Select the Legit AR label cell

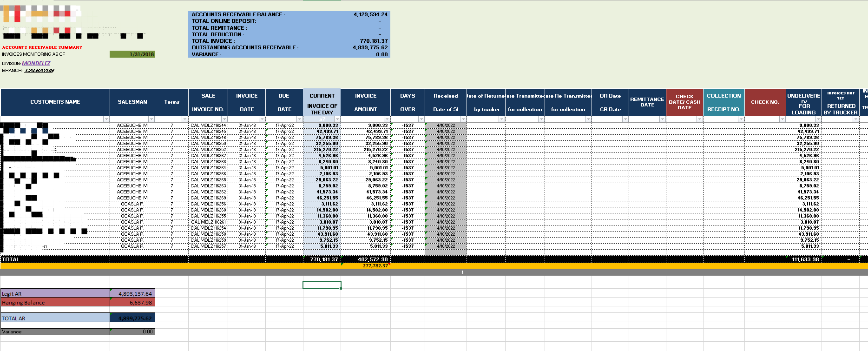[55, 293]
